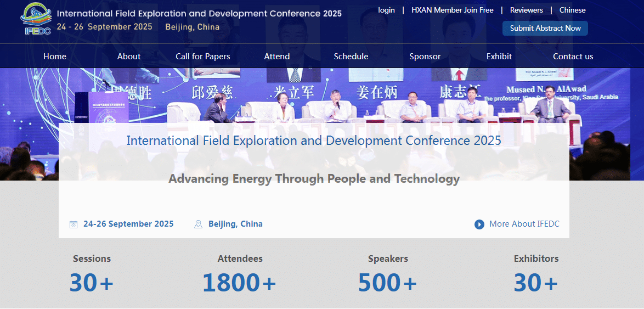
Task: Click the 500+ speakers number
Action: [388, 283]
